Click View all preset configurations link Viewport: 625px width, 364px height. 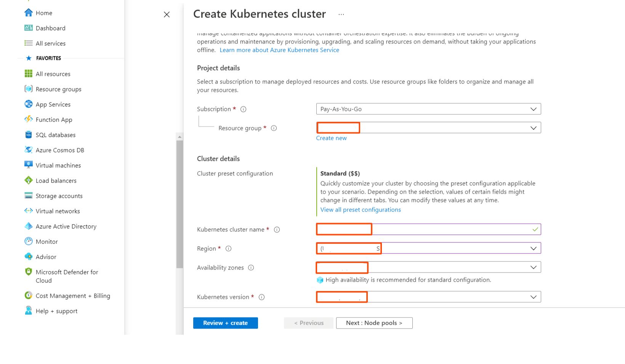coord(361,210)
